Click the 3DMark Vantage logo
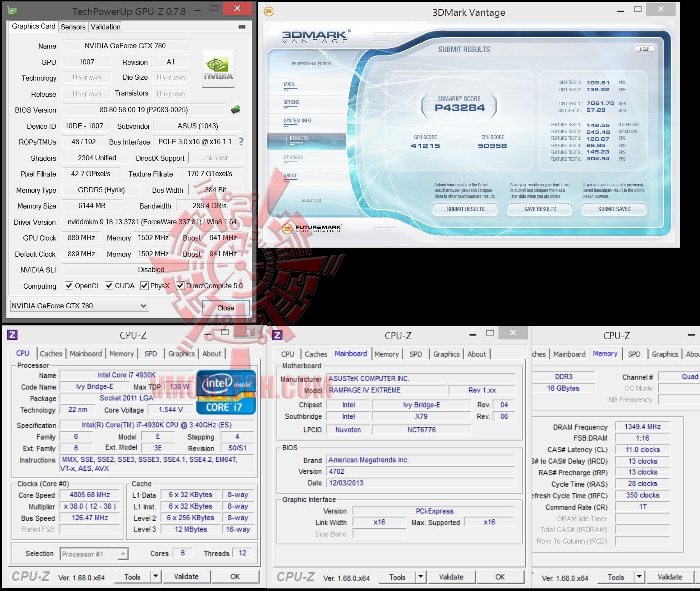The width and height of the screenshot is (700, 591). click(316, 37)
